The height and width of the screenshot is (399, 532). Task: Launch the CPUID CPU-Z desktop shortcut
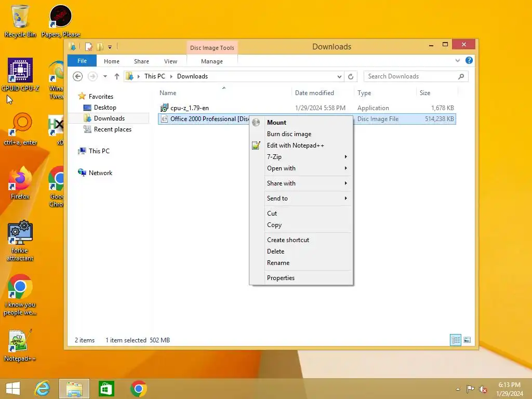coord(20,75)
